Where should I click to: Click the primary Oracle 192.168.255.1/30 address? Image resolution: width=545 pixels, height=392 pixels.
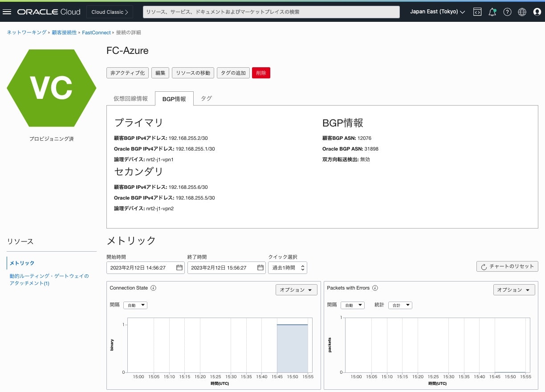[195, 149]
